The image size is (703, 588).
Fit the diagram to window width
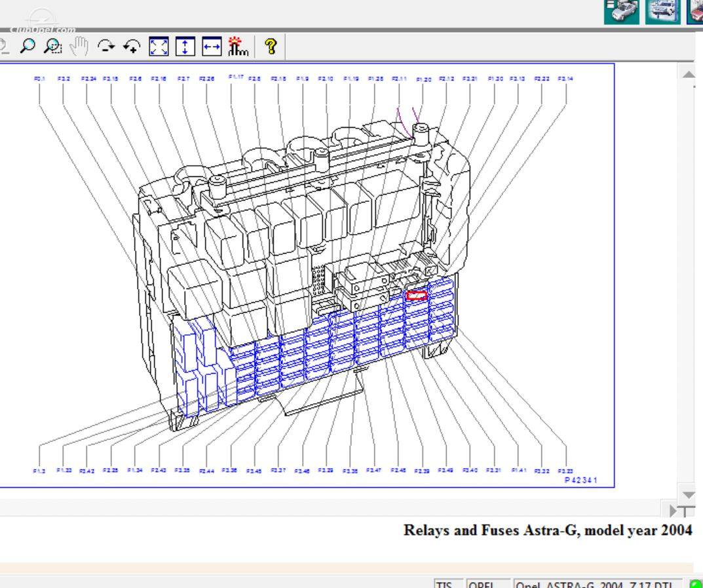(x=212, y=46)
